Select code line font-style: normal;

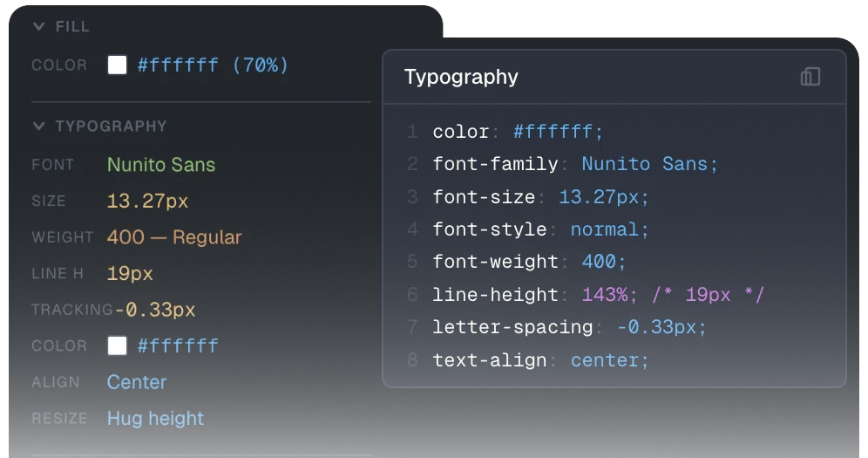540,229
